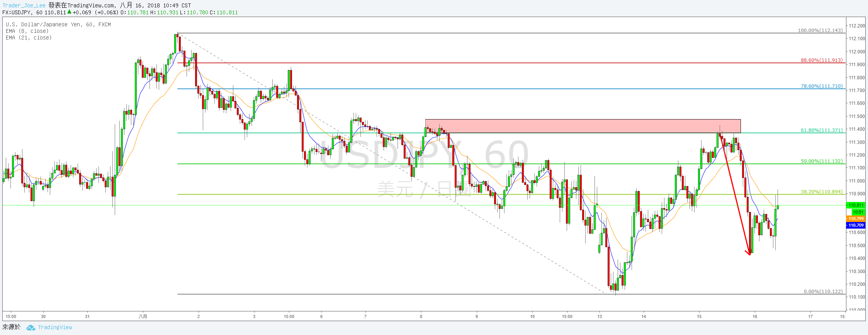Screen dimensions: 868x335
Task: Select the EMA (21, close) indicator legend
Action: [x=29, y=38]
